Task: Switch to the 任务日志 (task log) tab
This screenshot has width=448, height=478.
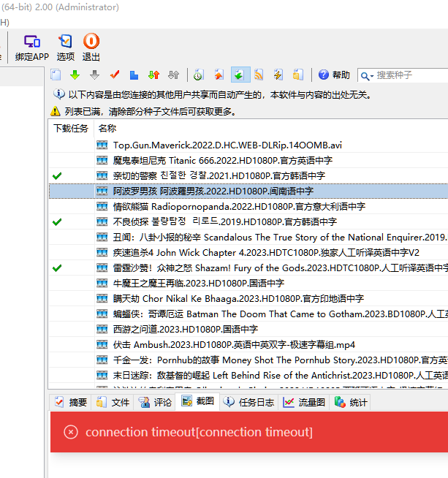Action: 248,402
